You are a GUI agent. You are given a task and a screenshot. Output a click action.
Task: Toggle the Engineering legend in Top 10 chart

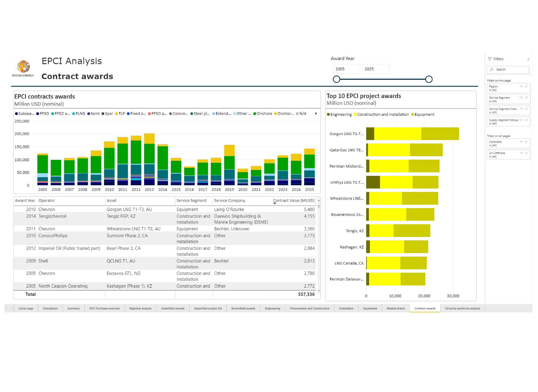(340, 114)
